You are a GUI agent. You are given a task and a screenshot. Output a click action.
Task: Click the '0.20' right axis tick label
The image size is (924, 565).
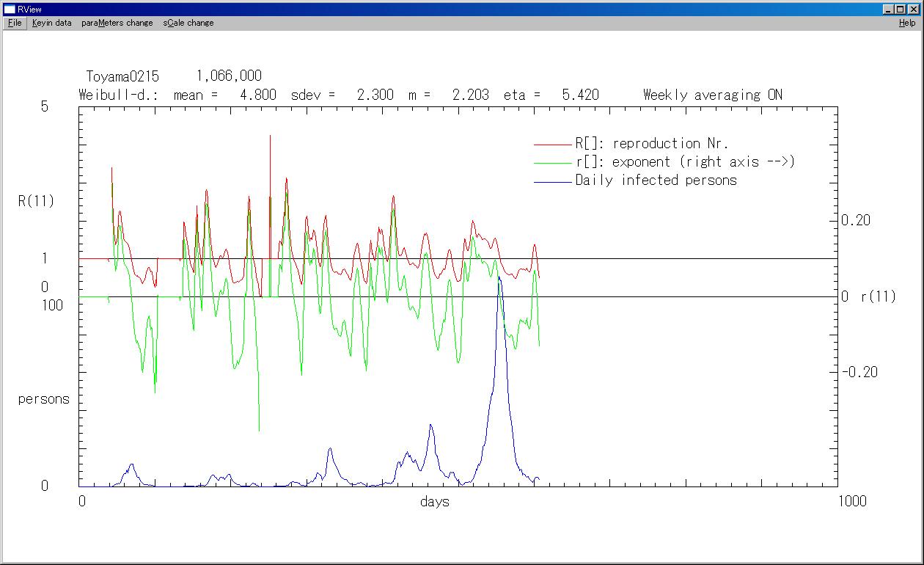[x=856, y=221]
